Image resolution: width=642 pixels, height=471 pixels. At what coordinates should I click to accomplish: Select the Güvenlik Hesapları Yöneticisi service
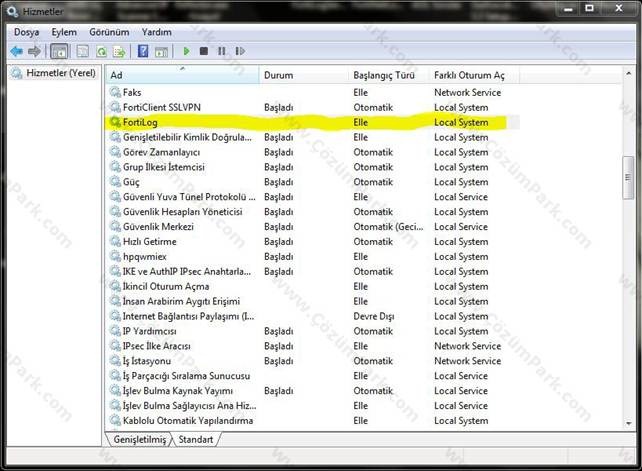click(313, 212)
